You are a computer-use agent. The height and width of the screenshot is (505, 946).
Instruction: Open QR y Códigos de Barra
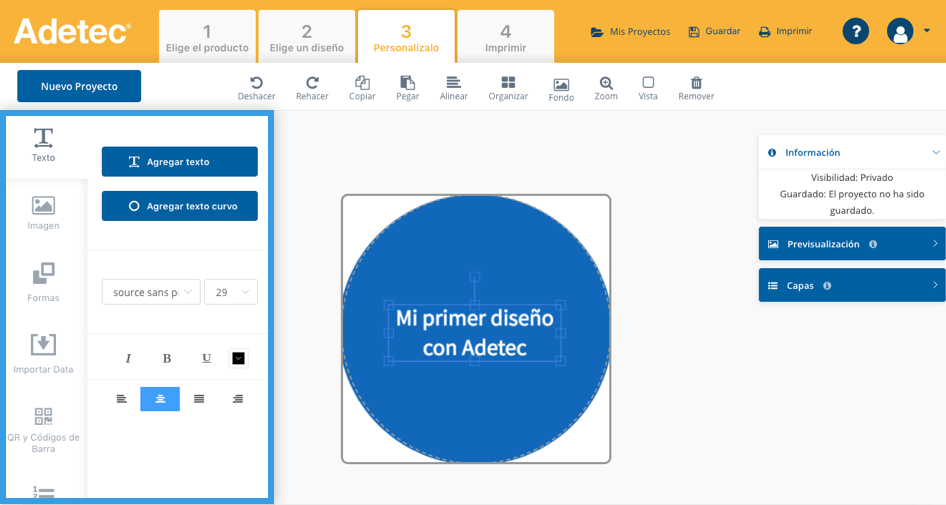pos(43,430)
